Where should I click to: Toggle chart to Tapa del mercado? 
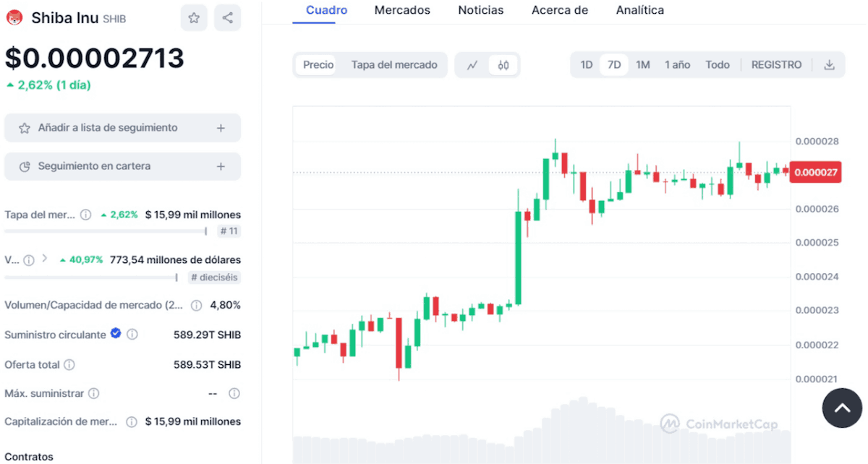click(x=394, y=65)
